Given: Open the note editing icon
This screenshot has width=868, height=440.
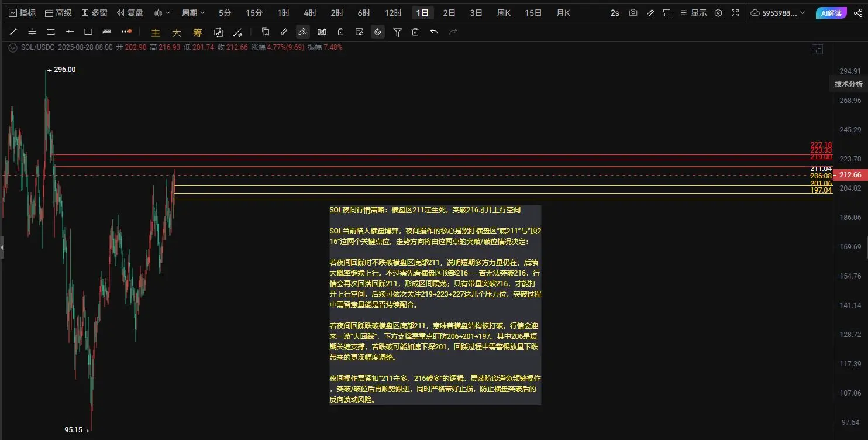Looking at the screenshot, I should [x=359, y=32].
